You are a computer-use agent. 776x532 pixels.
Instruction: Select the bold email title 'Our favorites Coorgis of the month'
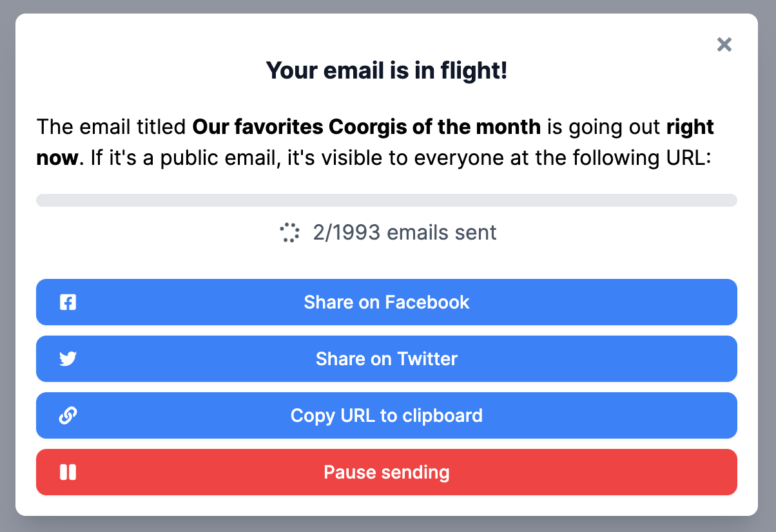pos(366,127)
